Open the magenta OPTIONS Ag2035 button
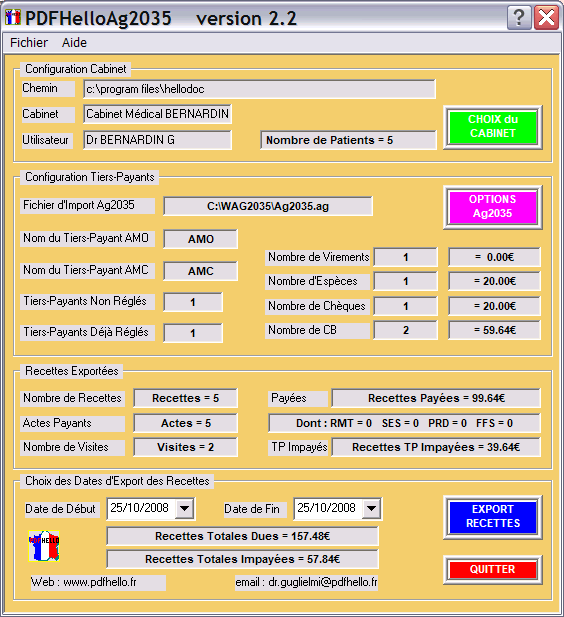 493,207
